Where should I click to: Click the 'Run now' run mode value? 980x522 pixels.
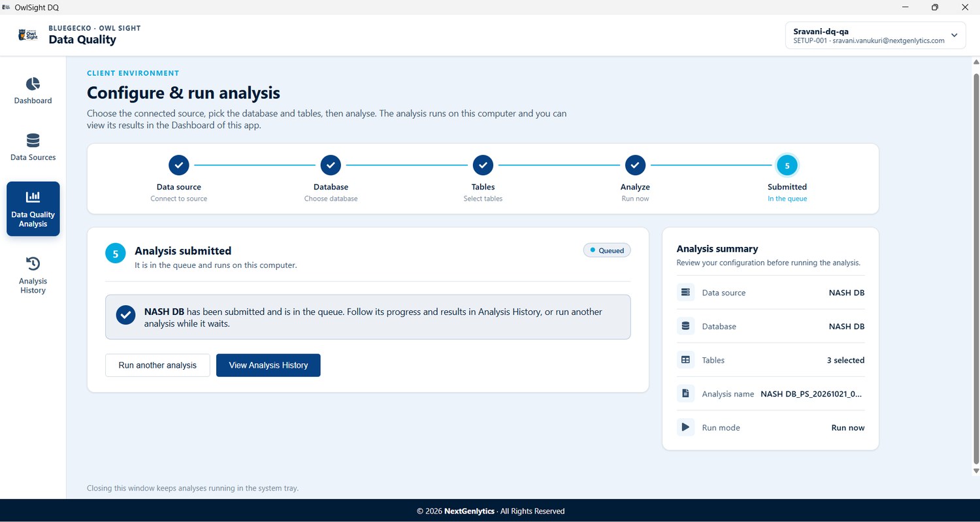coord(848,427)
